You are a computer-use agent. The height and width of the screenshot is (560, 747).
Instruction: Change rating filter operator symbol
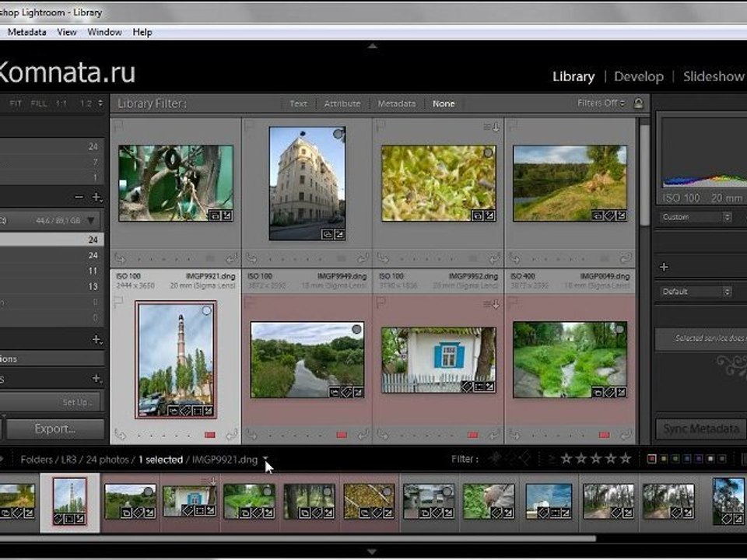click(x=551, y=459)
